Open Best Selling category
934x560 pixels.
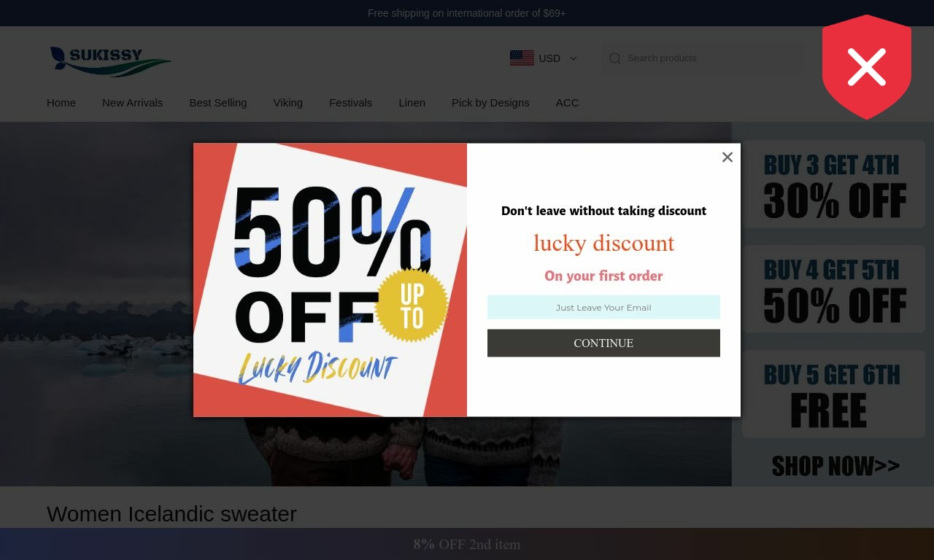218,103
